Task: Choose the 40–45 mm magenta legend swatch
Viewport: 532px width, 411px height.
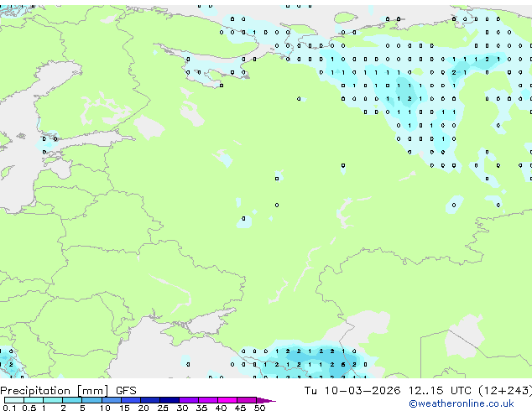Action: click(227, 400)
